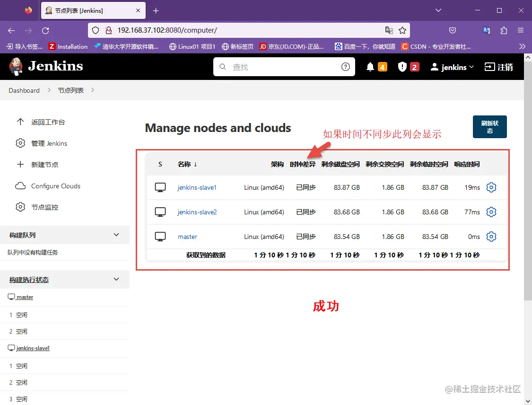Open jenkins-slave1 node link
Screen dimensions: 532x405
point(197,187)
